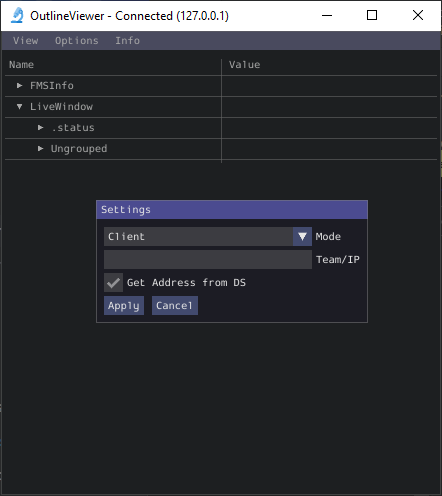442x496 pixels.
Task: Click the Mode label text
Action: 328,237
